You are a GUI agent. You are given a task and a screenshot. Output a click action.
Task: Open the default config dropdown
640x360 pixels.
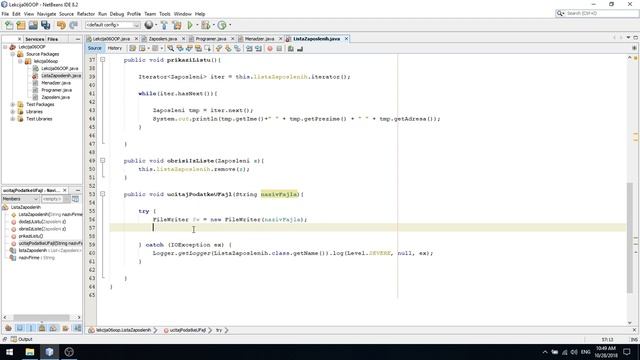coord(112,25)
